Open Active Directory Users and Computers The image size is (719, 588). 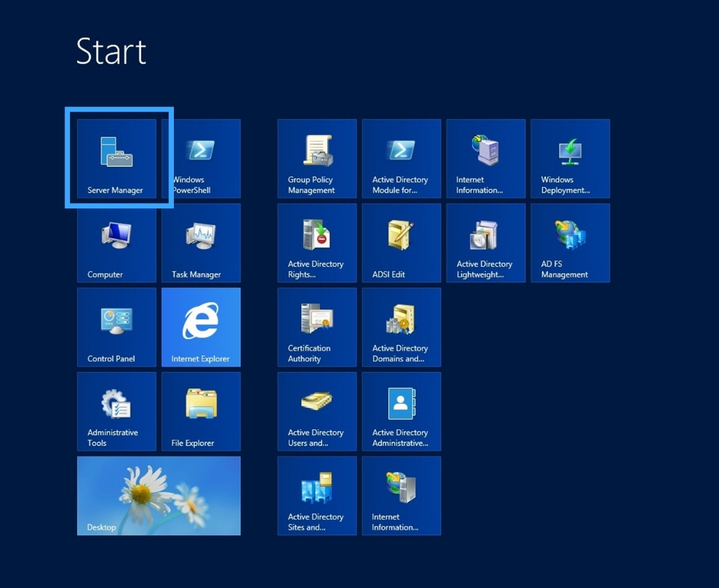pos(316,411)
